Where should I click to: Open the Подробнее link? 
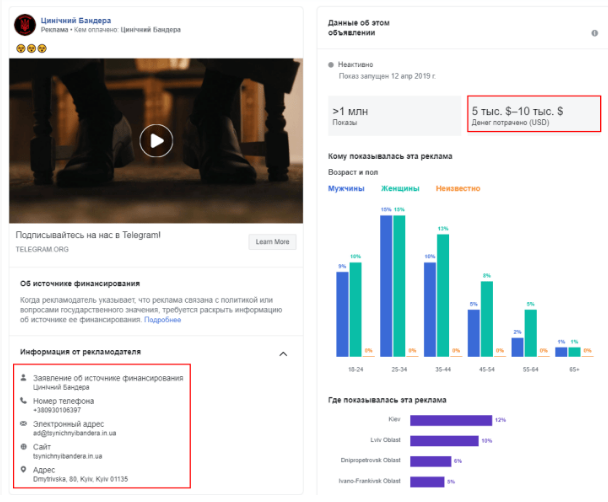(163, 320)
